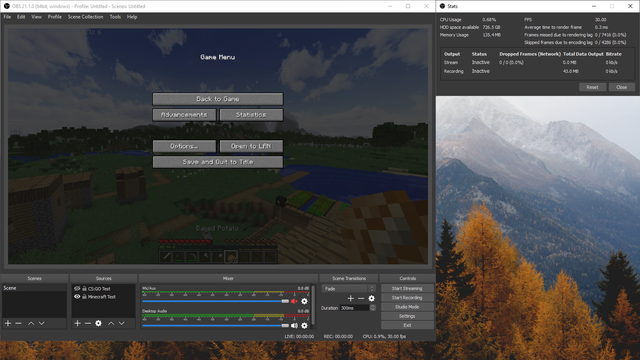Open Desktop Audio settings gear
640x360 pixels.
[304, 325]
